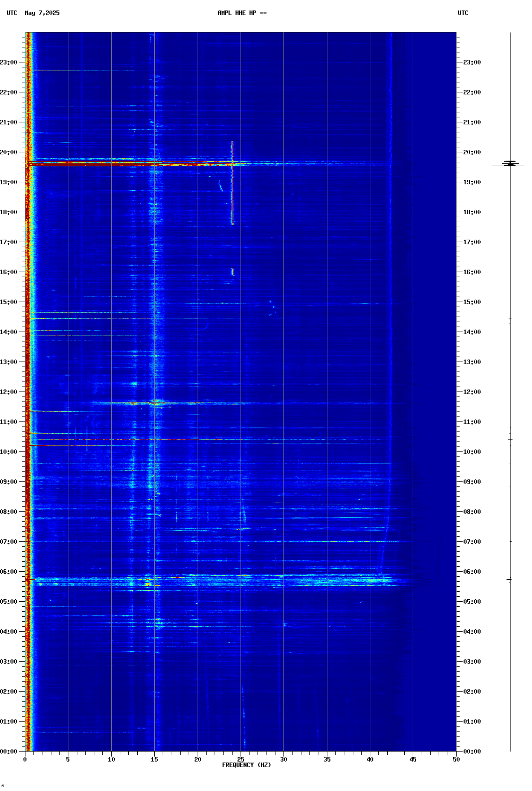Click the 5 Hz tick label
Screen dimensions: 532x791
coord(68,760)
